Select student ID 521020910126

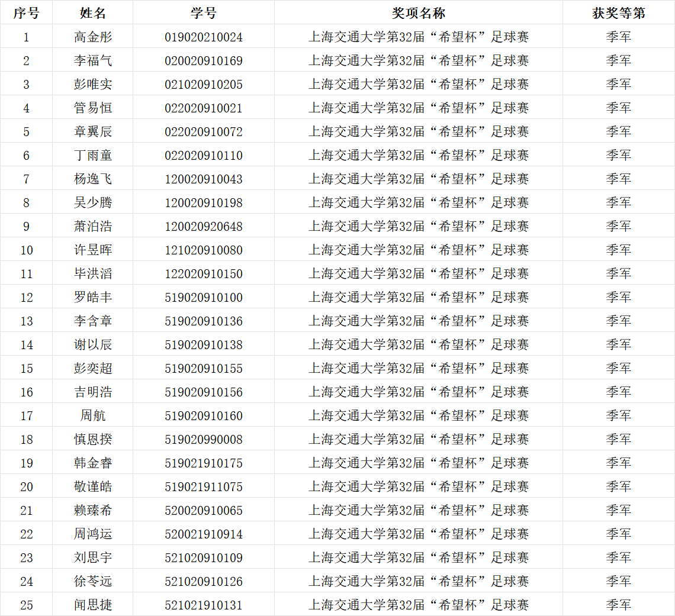(203, 582)
